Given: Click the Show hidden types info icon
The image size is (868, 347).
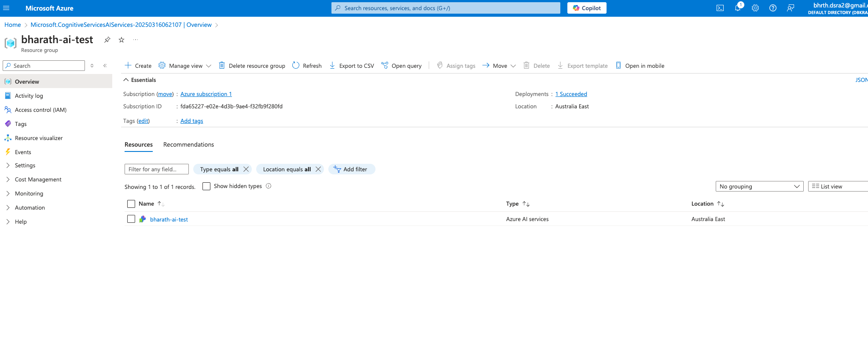Looking at the screenshot, I should click(268, 186).
